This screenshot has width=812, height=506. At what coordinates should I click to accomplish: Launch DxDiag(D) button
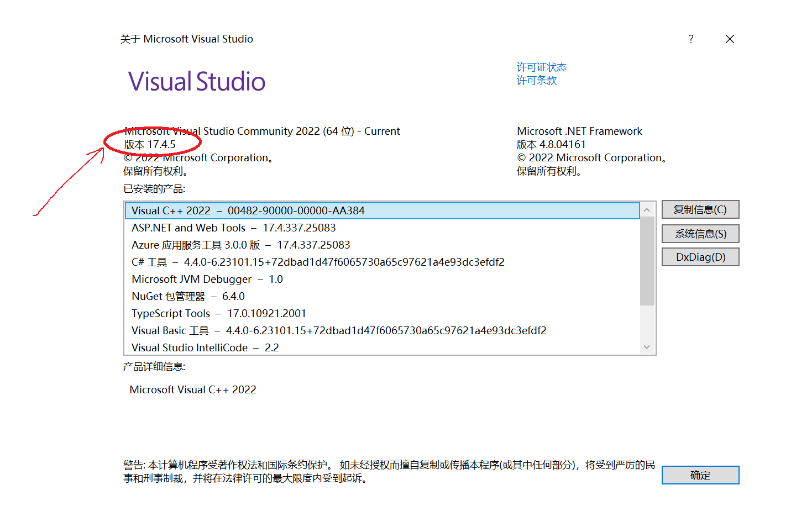[700, 257]
